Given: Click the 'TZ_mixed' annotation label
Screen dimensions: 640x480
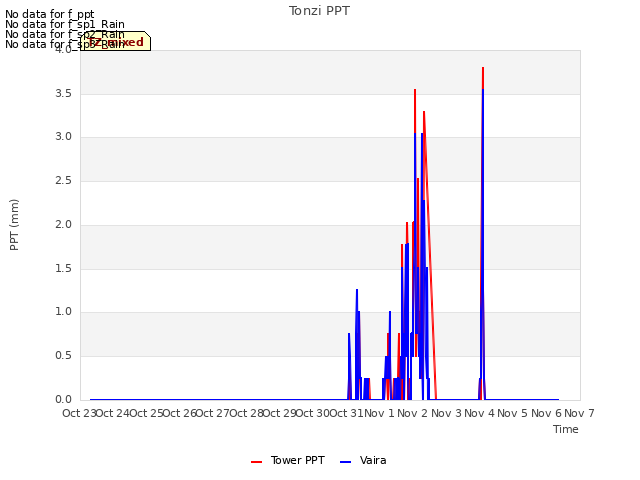Looking at the screenshot, I should click(x=116, y=42).
